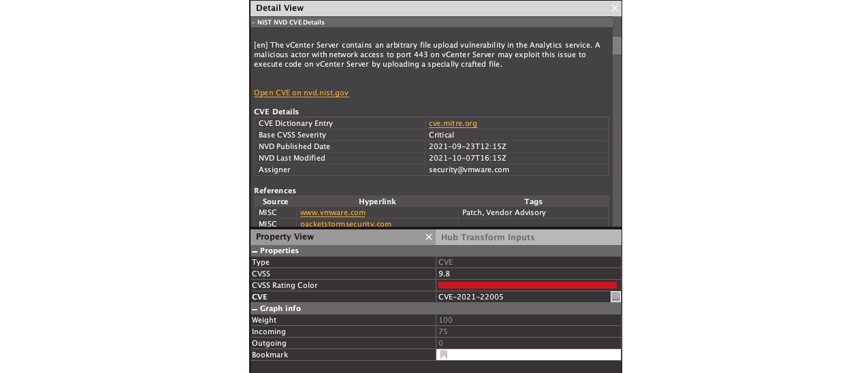Viewport: 868px width, 373px height.
Task: Click the Bookmark value field
Action: (x=528, y=355)
